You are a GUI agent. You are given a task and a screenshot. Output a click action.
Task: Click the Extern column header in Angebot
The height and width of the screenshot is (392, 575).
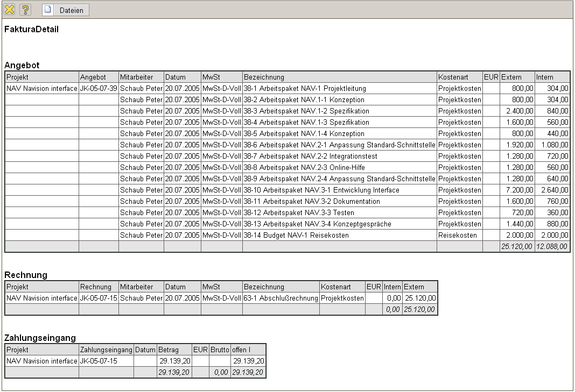[511, 77]
